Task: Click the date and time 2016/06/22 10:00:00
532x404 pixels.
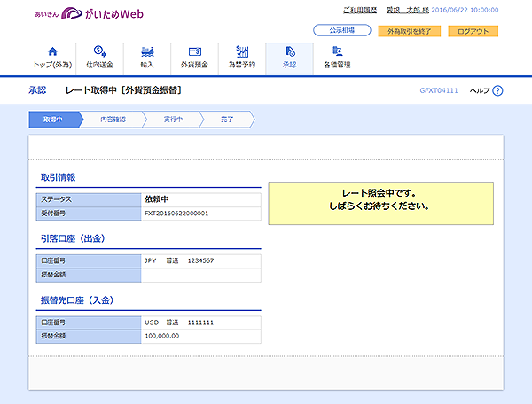Action: [465, 10]
